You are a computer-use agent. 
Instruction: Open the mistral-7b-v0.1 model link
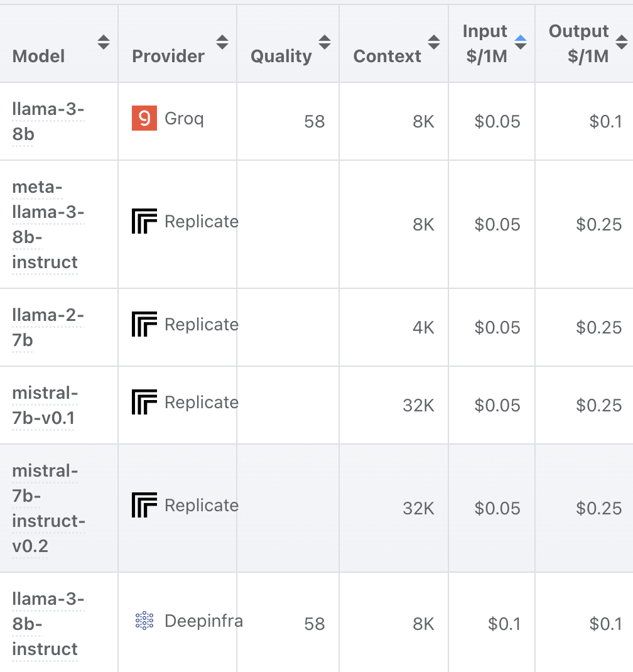pos(45,406)
